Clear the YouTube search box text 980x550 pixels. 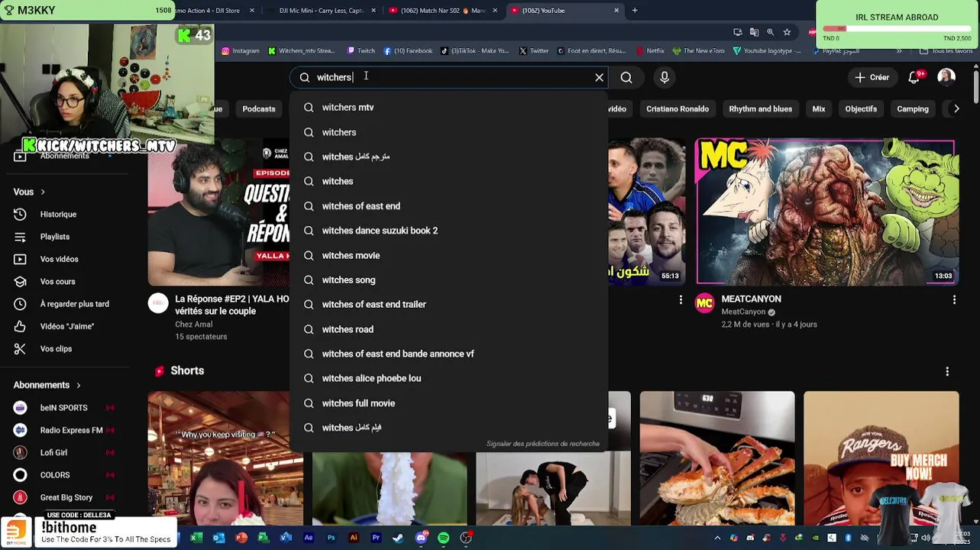point(599,77)
